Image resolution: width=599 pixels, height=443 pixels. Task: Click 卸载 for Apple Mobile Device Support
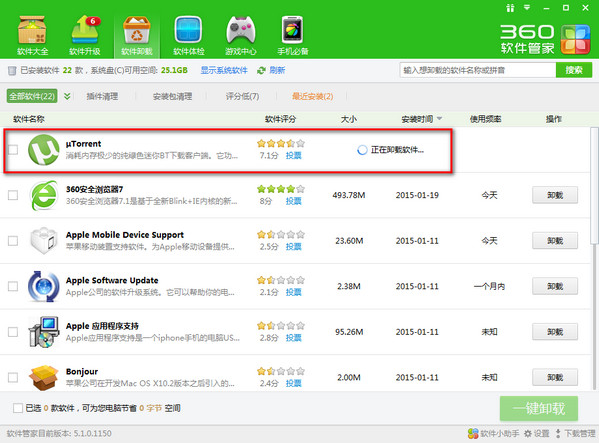pyautogui.click(x=555, y=241)
